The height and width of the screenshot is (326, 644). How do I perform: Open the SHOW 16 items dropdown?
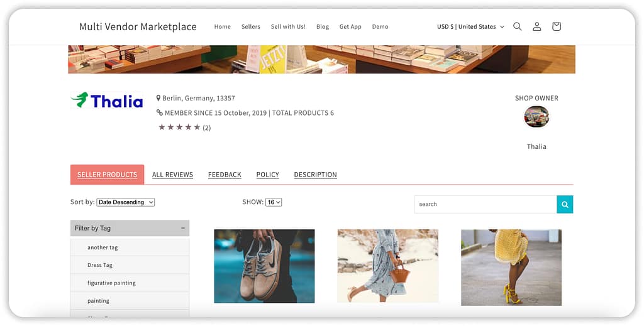point(274,202)
